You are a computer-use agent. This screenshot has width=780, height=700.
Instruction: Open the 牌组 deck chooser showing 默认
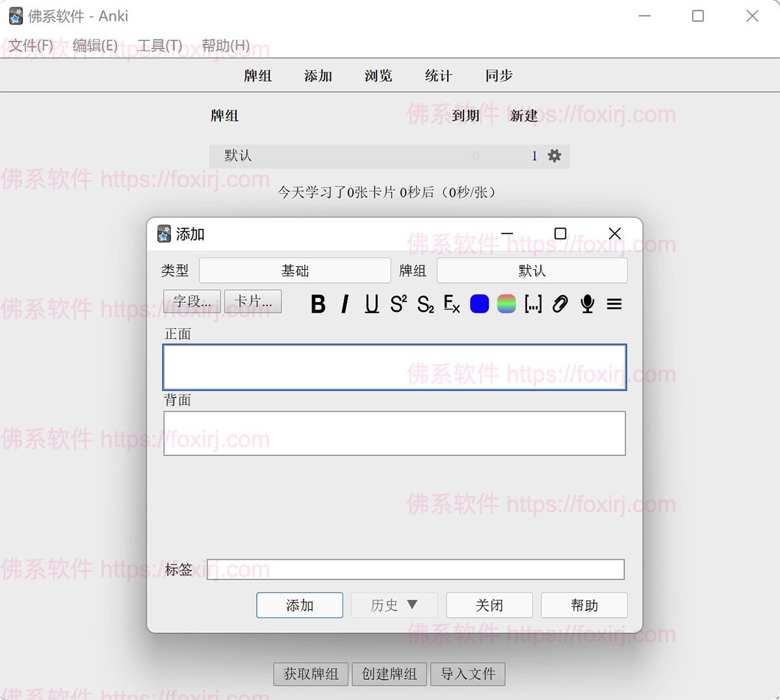coord(532,270)
